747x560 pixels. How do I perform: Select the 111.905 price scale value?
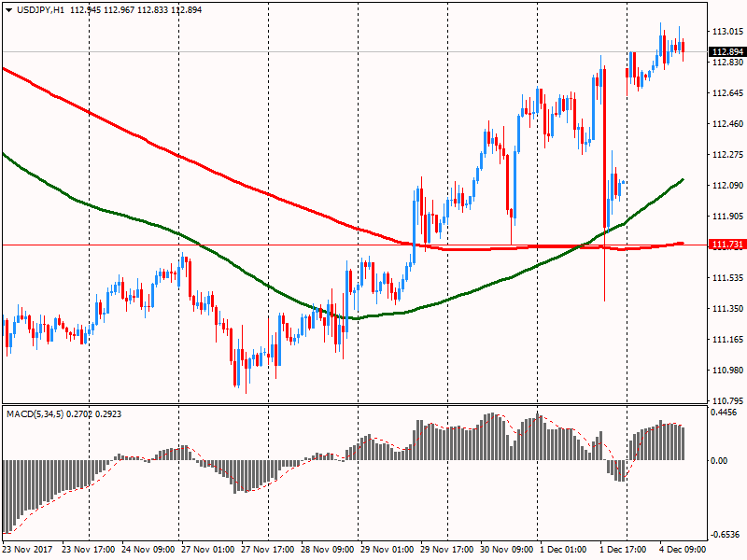click(x=727, y=217)
